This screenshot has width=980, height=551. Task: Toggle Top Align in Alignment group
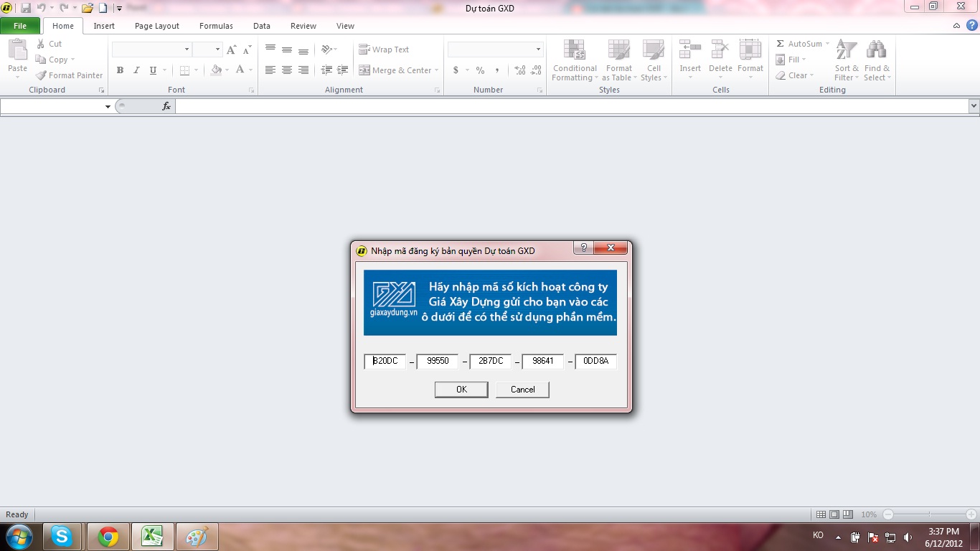pyautogui.click(x=270, y=50)
